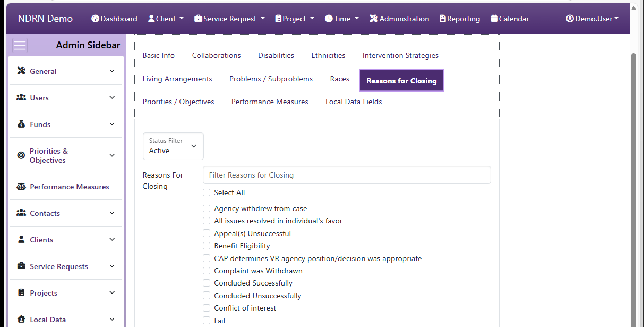
Task: Switch to the Basic Info tab
Action: pos(159,55)
